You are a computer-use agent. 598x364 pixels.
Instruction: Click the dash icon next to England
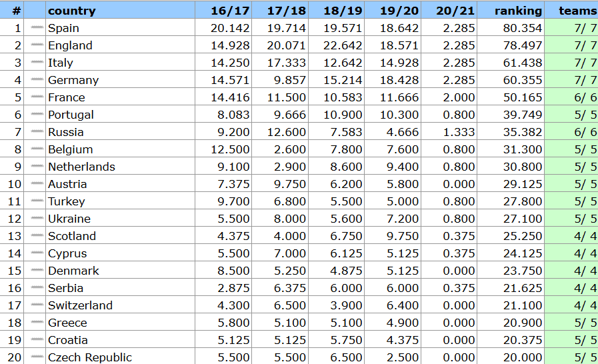pyautogui.click(x=37, y=45)
